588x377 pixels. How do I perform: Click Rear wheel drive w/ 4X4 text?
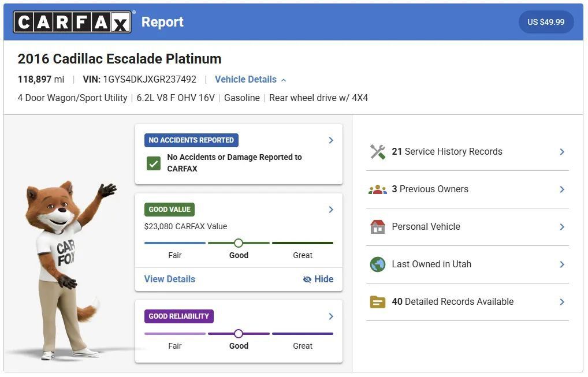[318, 98]
